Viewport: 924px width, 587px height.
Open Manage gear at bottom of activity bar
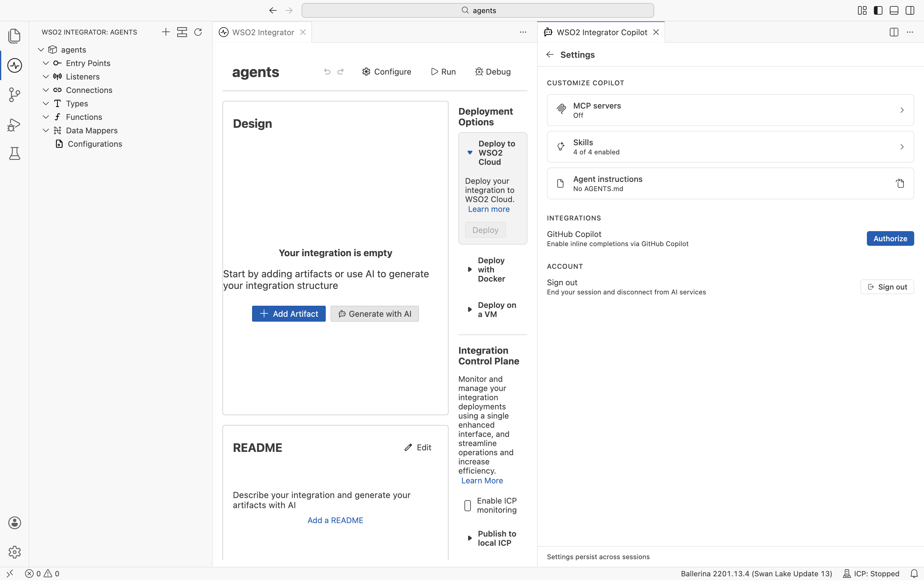click(14, 552)
